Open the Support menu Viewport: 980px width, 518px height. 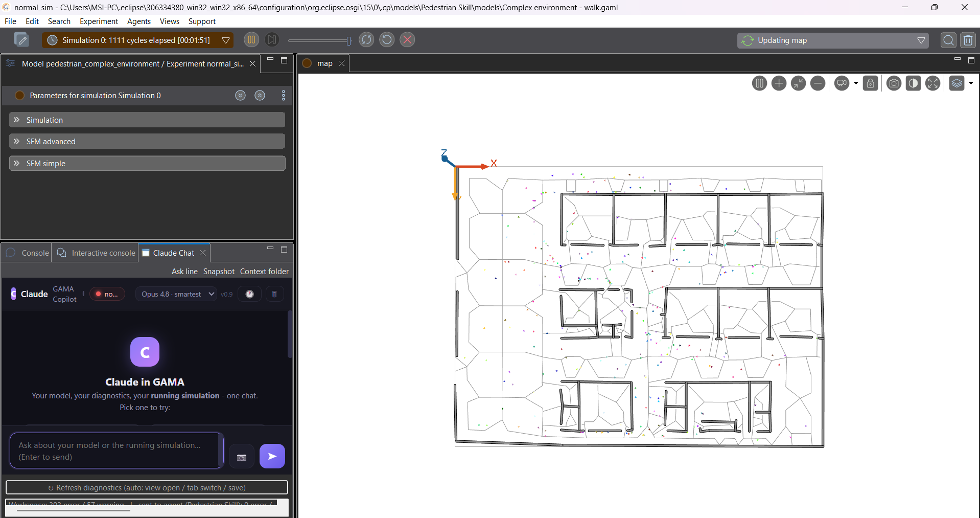point(202,21)
